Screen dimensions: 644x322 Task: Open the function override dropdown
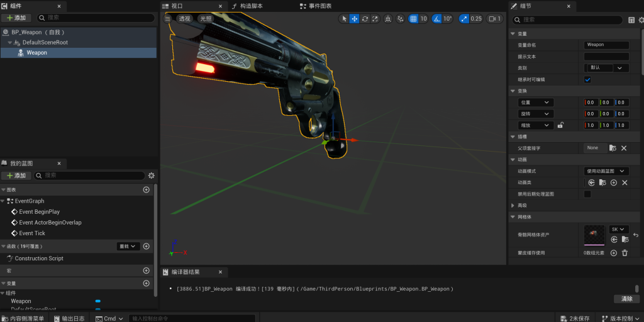[x=128, y=247]
